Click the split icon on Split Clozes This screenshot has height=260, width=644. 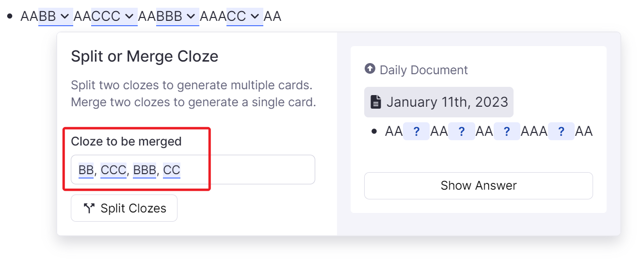[x=89, y=209]
